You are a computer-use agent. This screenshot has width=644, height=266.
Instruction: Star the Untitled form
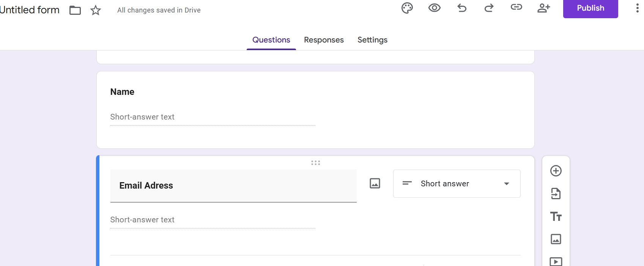[96, 10]
